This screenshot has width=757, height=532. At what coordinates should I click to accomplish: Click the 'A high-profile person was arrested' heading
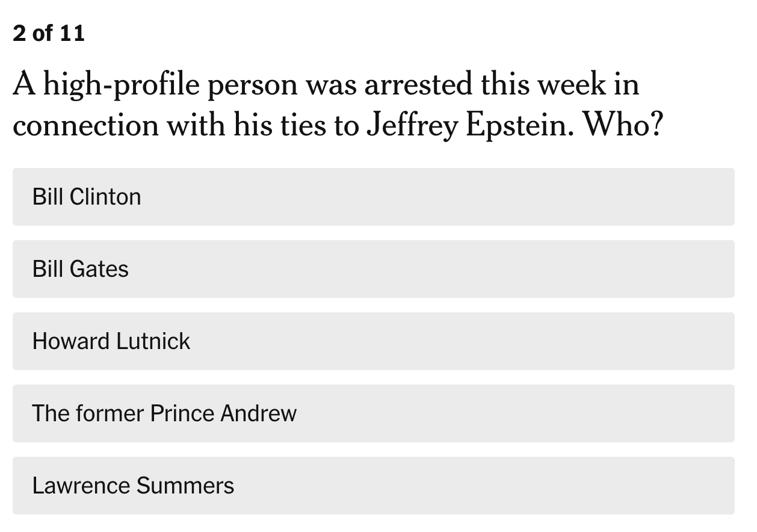325,84
